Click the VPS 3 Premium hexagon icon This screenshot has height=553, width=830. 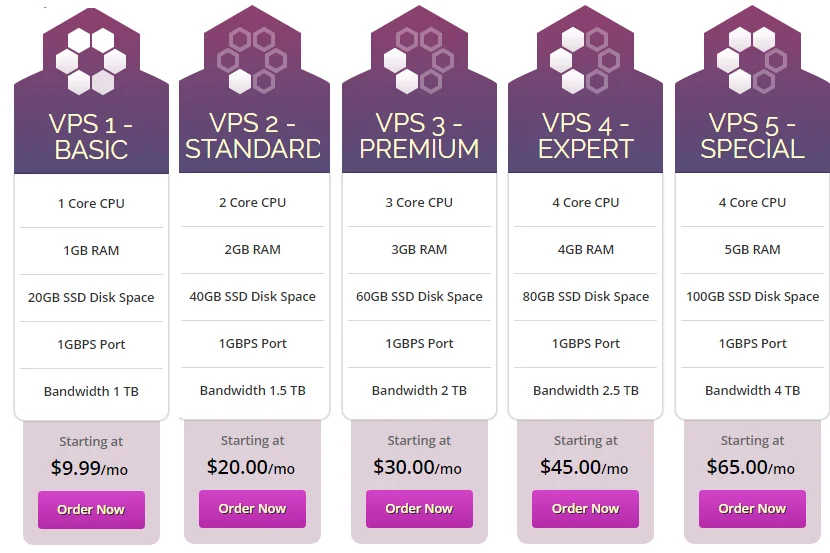(x=419, y=61)
